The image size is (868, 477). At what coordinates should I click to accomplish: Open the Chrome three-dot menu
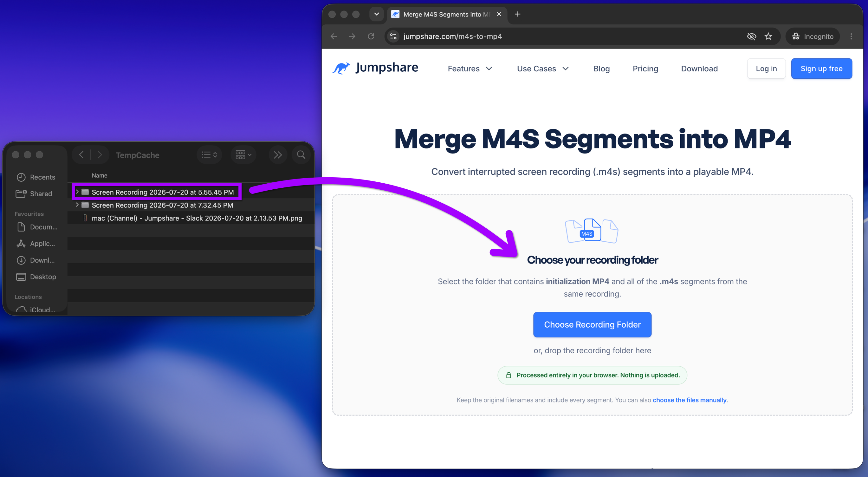pos(851,36)
